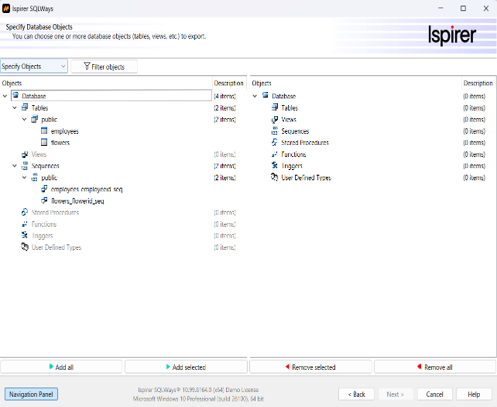Click the User Defined Types icon in right tree
This screenshot has width=497, height=407.
click(274, 177)
